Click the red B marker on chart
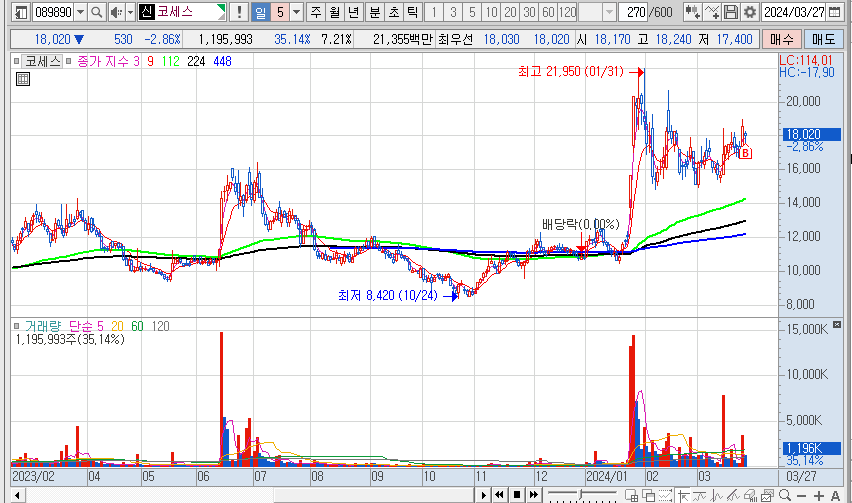This screenshot has height=503, width=852. click(x=746, y=153)
